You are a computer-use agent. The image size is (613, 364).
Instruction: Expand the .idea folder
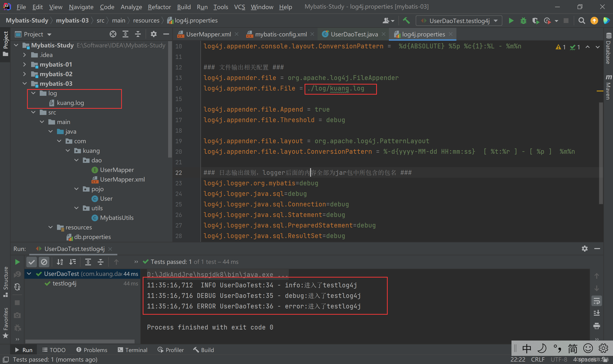[24, 55]
